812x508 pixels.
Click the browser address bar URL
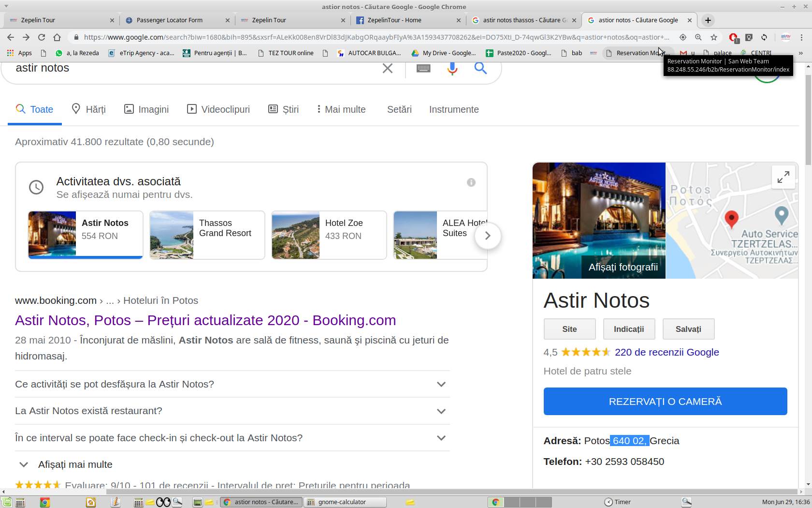pyautogui.click(x=377, y=37)
